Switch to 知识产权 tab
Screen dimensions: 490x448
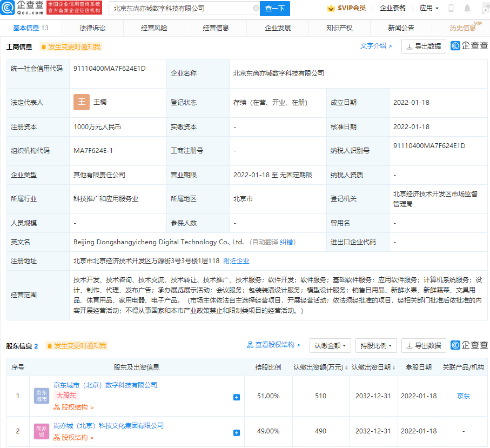339,28
